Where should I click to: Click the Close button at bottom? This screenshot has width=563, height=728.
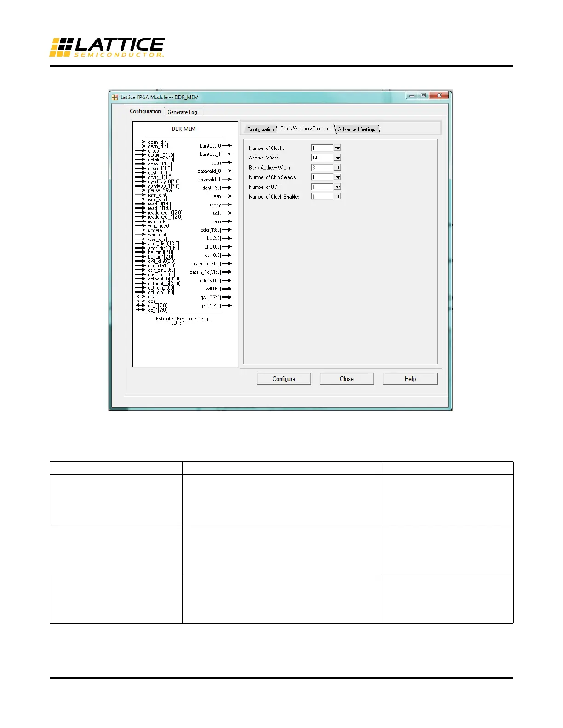[x=347, y=379]
